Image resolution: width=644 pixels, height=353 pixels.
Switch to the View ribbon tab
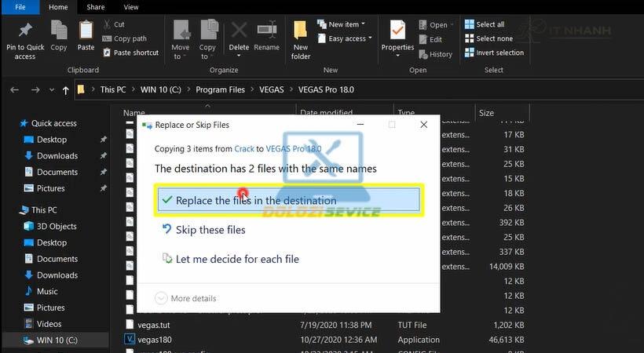[131, 7]
